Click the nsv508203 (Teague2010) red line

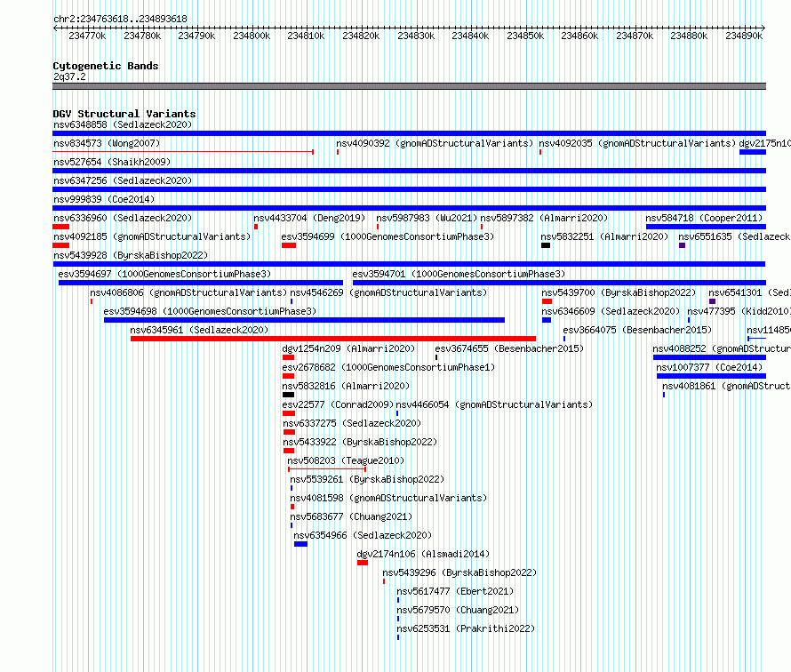[327, 469]
